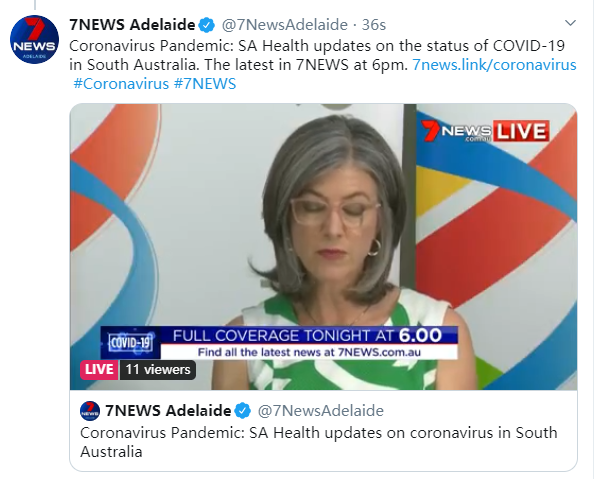Open the 7news.link/coronavirus link
Viewport: 598px width, 479px height.
pyautogui.click(x=494, y=65)
